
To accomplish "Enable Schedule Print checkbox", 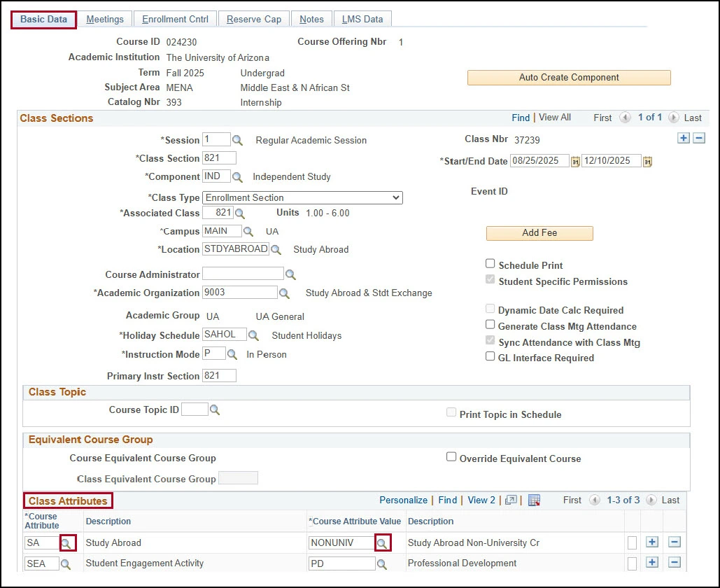I will click(x=490, y=264).
